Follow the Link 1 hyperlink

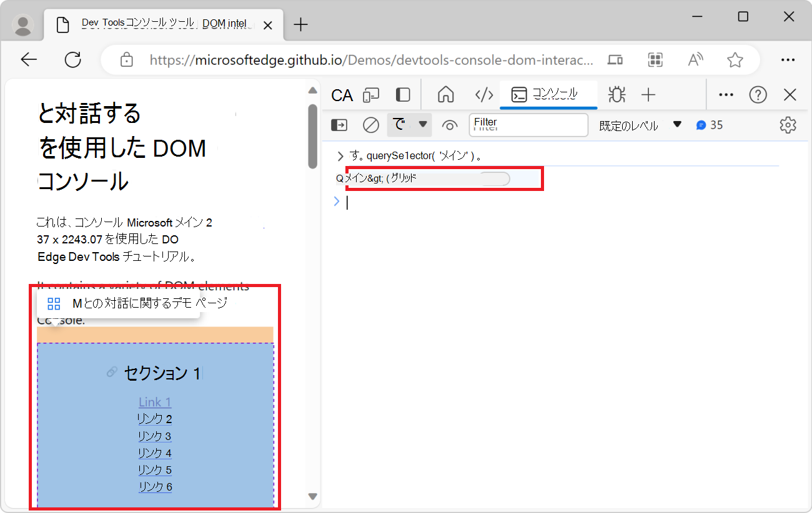click(154, 402)
